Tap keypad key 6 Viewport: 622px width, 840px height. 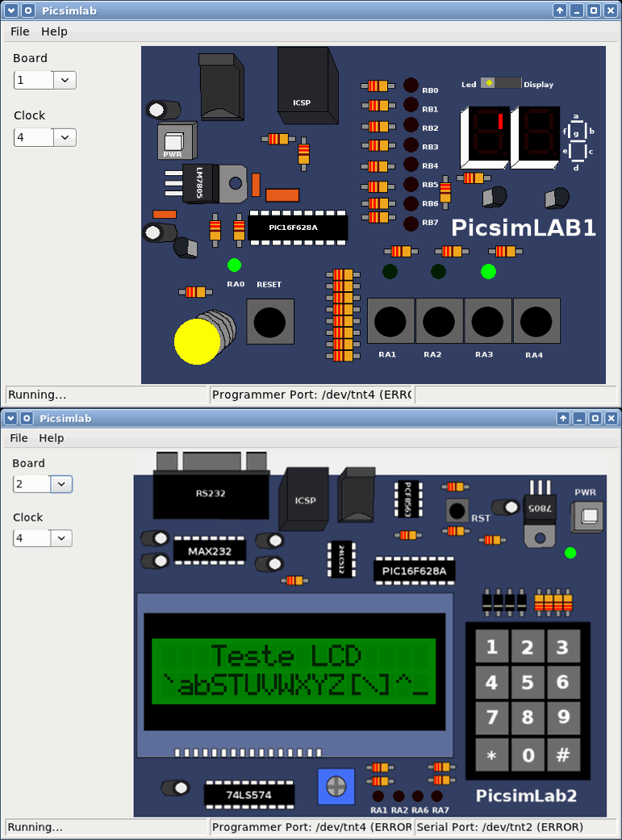[x=562, y=683]
